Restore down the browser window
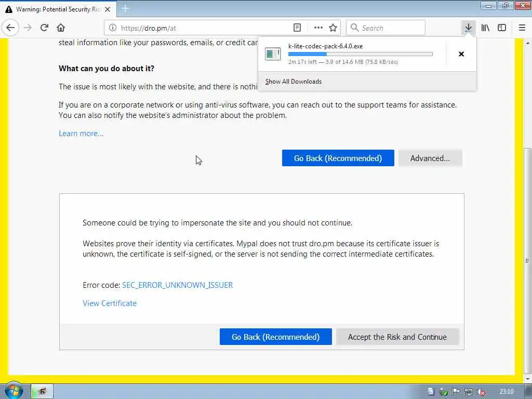 tap(506, 6)
